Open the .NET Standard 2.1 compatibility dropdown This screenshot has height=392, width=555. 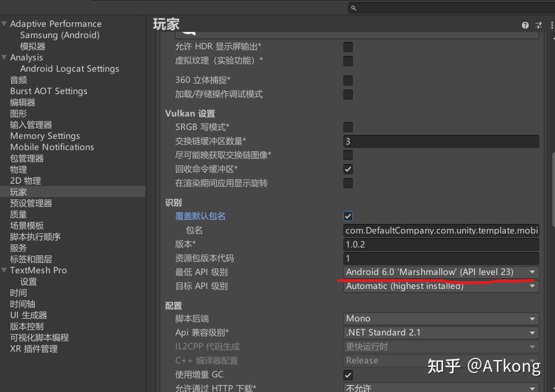point(441,332)
